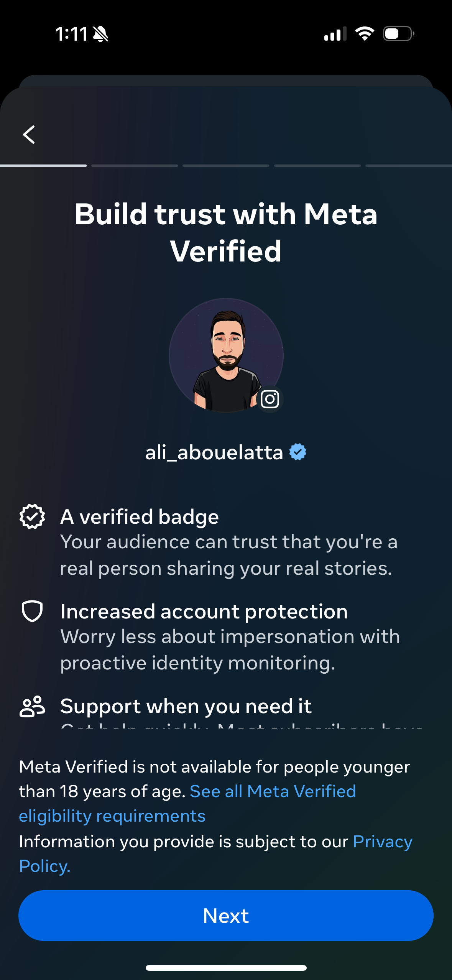Tap the shield account protection icon
452x980 pixels.
(x=32, y=611)
